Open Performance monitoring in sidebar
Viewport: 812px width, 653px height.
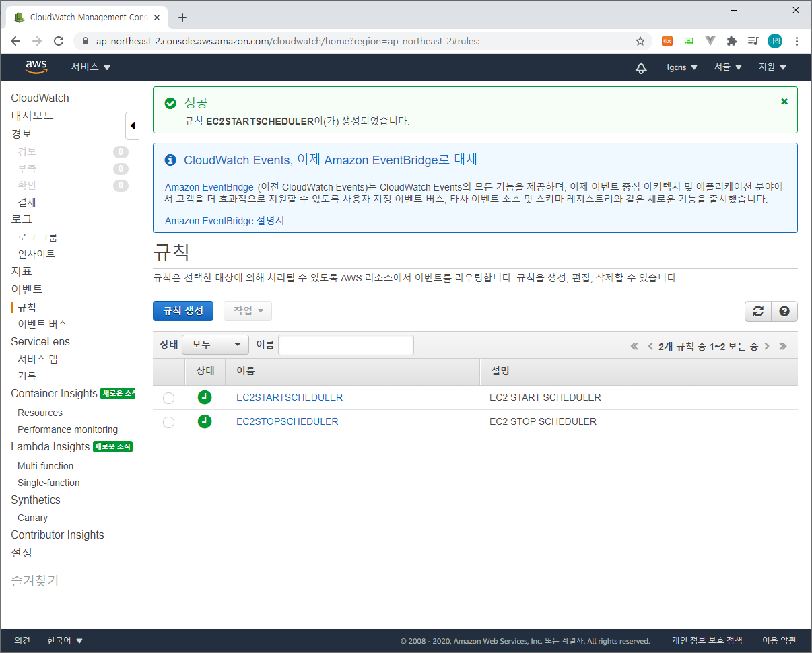[x=67, y=429]
